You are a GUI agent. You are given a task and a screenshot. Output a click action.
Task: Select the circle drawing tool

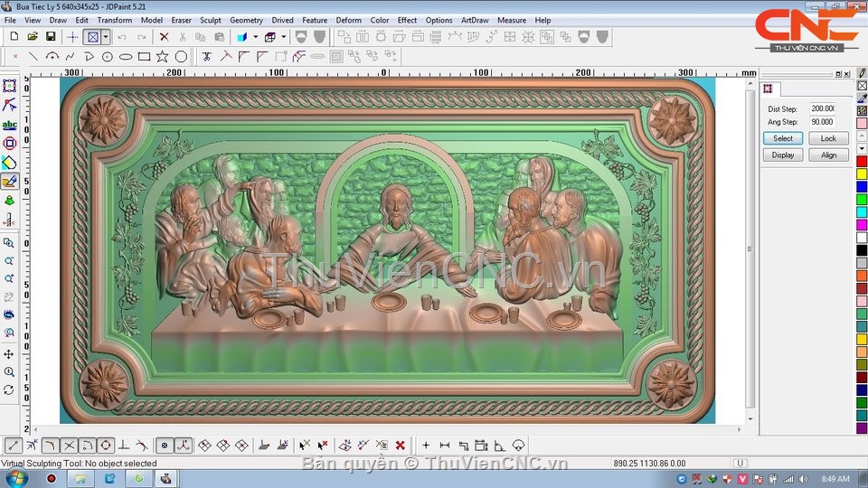click(108, 56)
